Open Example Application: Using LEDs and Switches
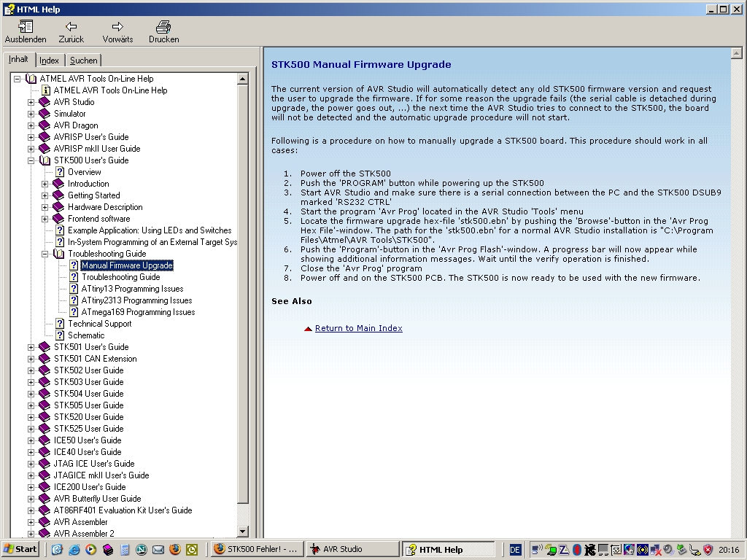The height and width of the screenshot is (560, 747). tap(150, 230)
